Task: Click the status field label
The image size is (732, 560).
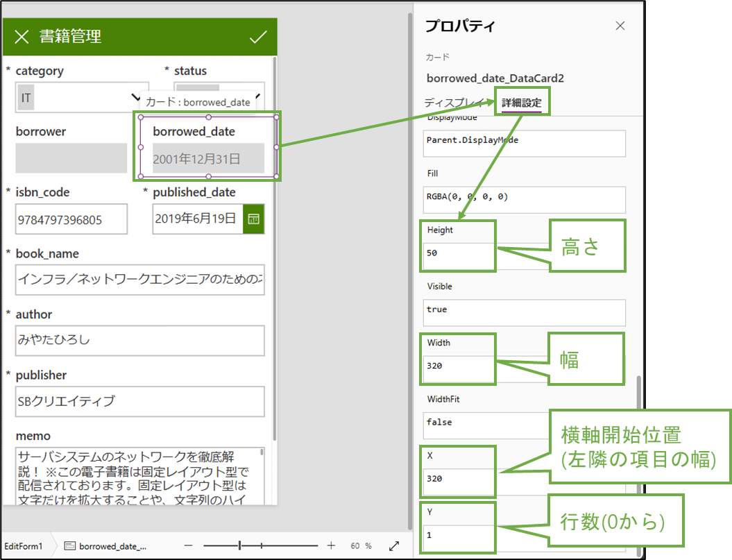Action: click(x=191, y=71)
